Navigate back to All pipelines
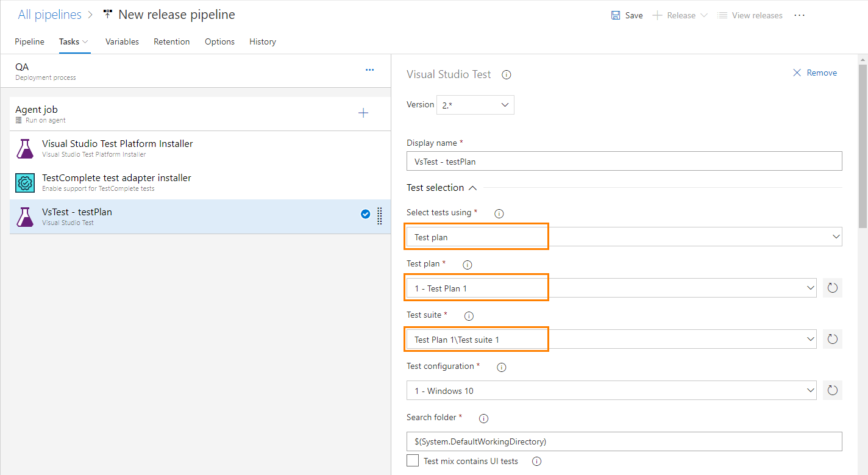 (49, 14)
